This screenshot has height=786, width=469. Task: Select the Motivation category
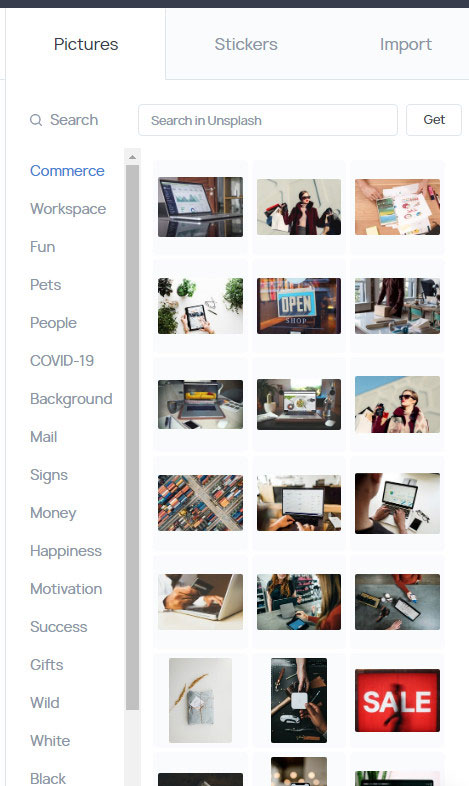tap(66, 588)
